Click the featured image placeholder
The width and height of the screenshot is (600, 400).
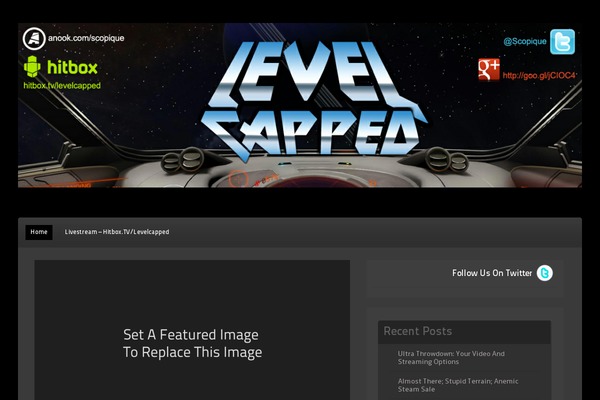tap(192, 330)
